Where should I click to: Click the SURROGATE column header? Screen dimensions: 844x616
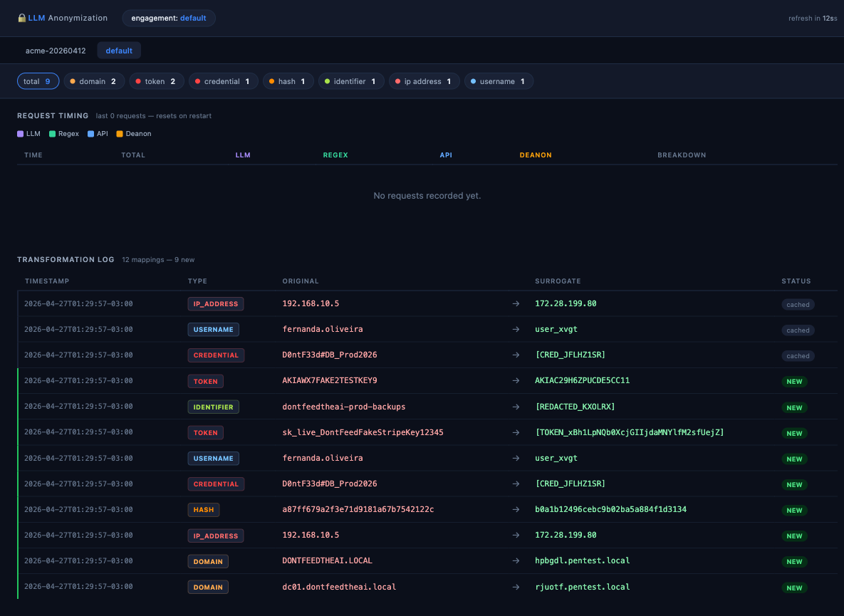coord(558,281)
